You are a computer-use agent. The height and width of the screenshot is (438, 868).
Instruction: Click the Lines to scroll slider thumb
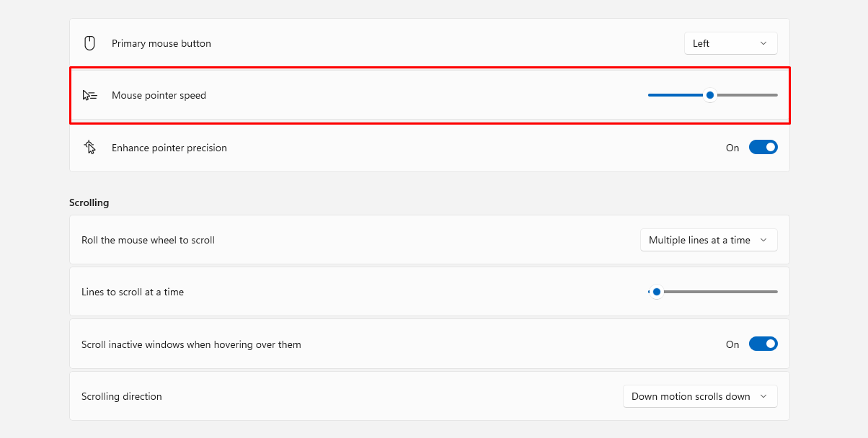pos(656,292)
